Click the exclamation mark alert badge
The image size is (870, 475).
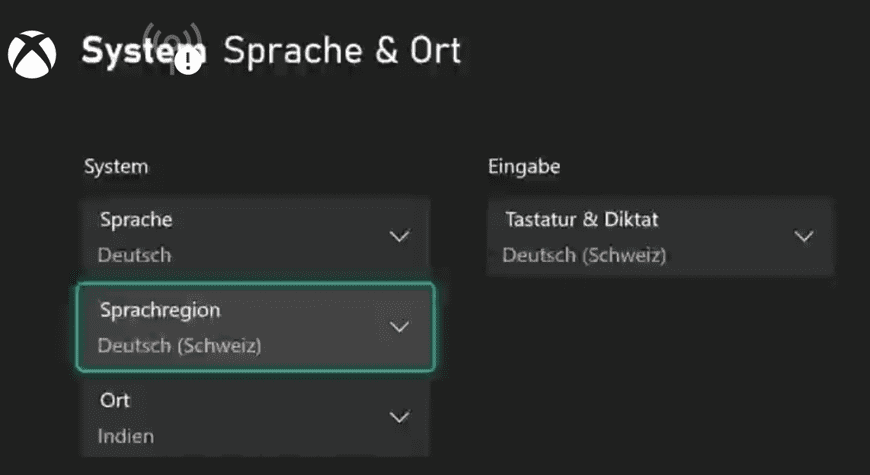pyautogui.click(x=187, y=61)
